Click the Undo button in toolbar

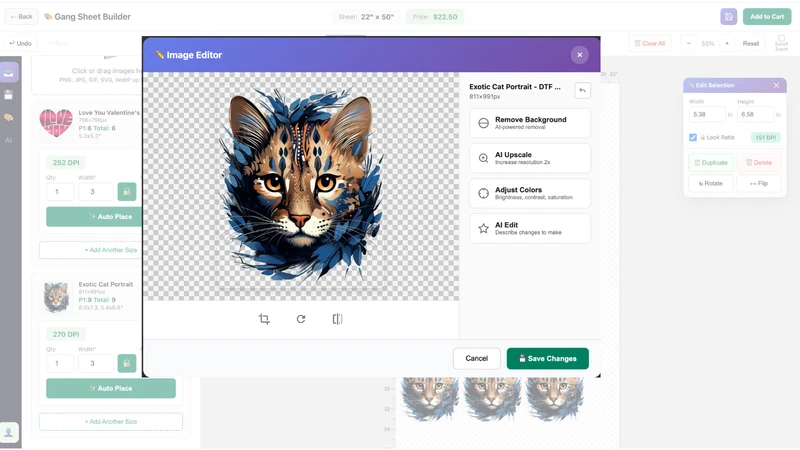(x=20, y=43)
